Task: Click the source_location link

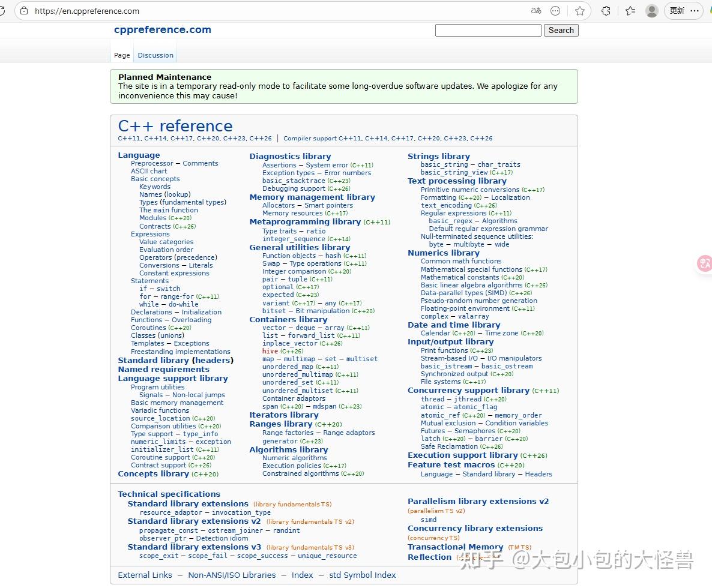Action: pyautogui.click(x=160, y=418)
